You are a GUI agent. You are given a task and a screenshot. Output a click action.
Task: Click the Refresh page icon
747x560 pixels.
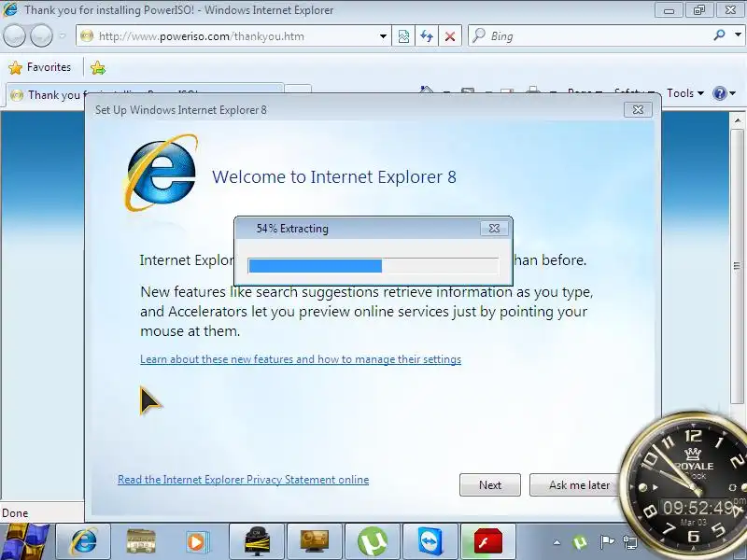click(x=427, y=36)
